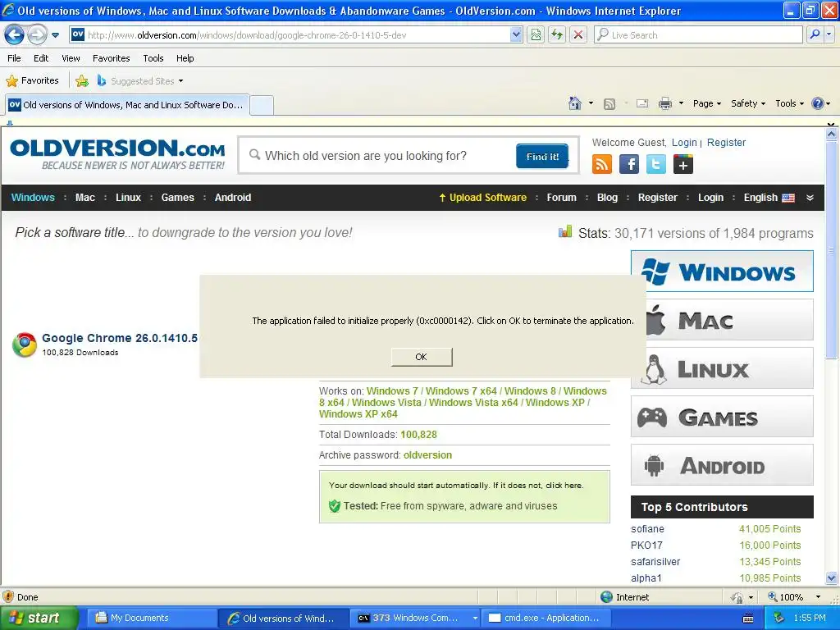Open the File menu
This screenshot has height=630, width=840.
point(15,58)
